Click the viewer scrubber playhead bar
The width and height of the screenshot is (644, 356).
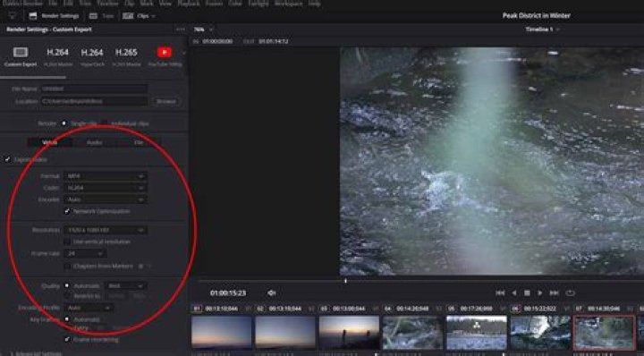point(345,281)
